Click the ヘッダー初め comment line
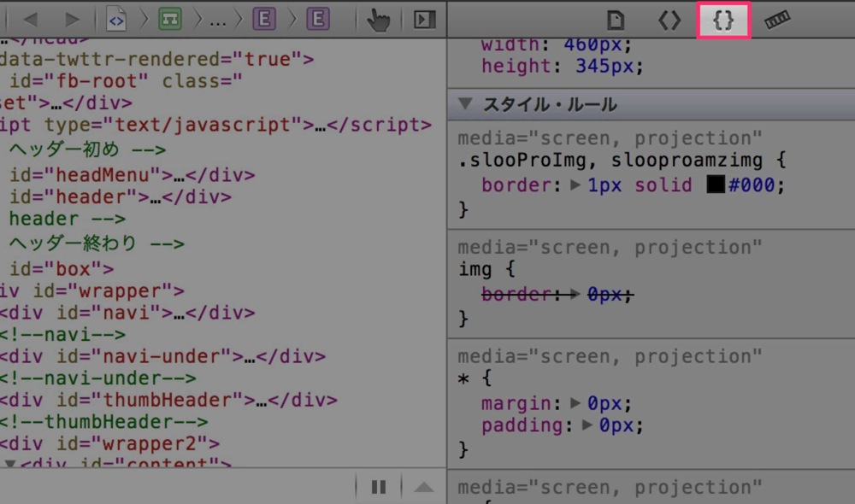This screenshot has width=855, height=504. (x=87, y=149)
